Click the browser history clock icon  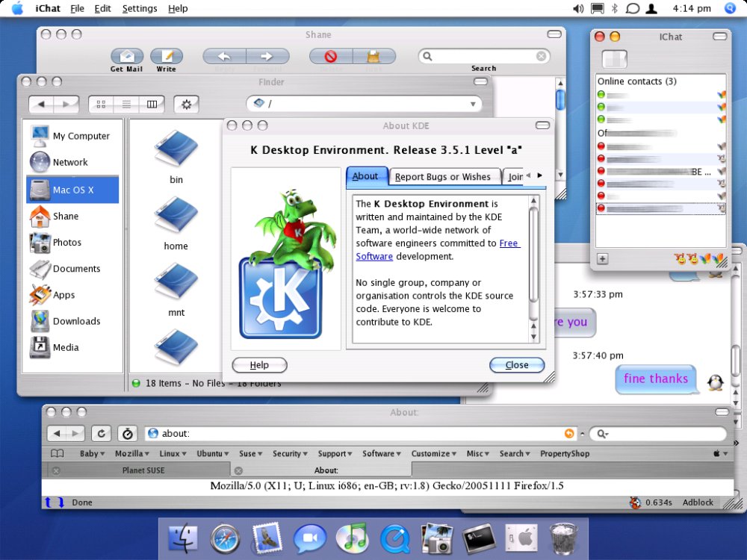[127, 433]
